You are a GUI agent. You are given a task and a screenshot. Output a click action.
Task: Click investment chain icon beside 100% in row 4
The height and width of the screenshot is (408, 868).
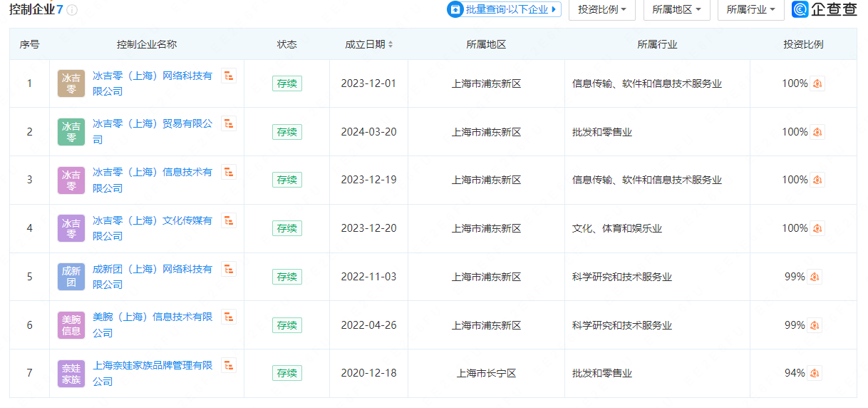pyautogui.click(x=817, y=228)
